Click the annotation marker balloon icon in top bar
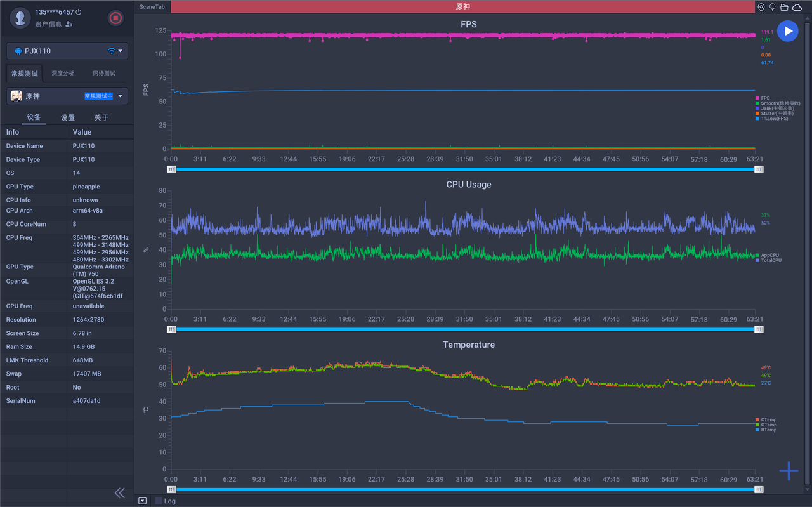The height and width of the screenshot is (507, 812). pyautogui.click(x=772, y=7)
